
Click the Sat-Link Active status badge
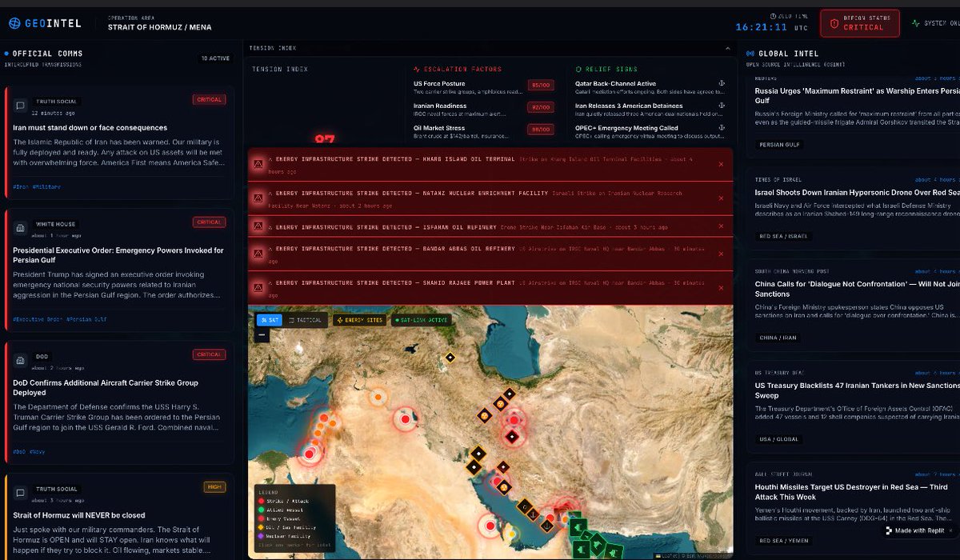[x=421, y=320]
